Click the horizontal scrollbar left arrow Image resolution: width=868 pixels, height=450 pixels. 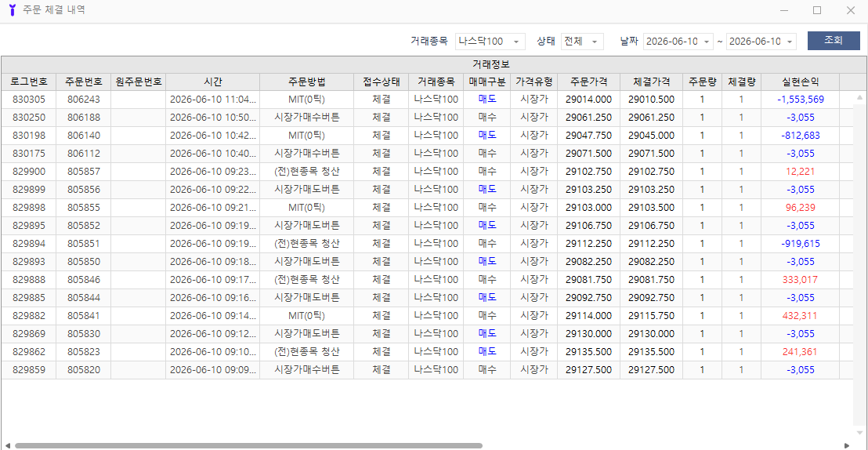coord(7,445)
